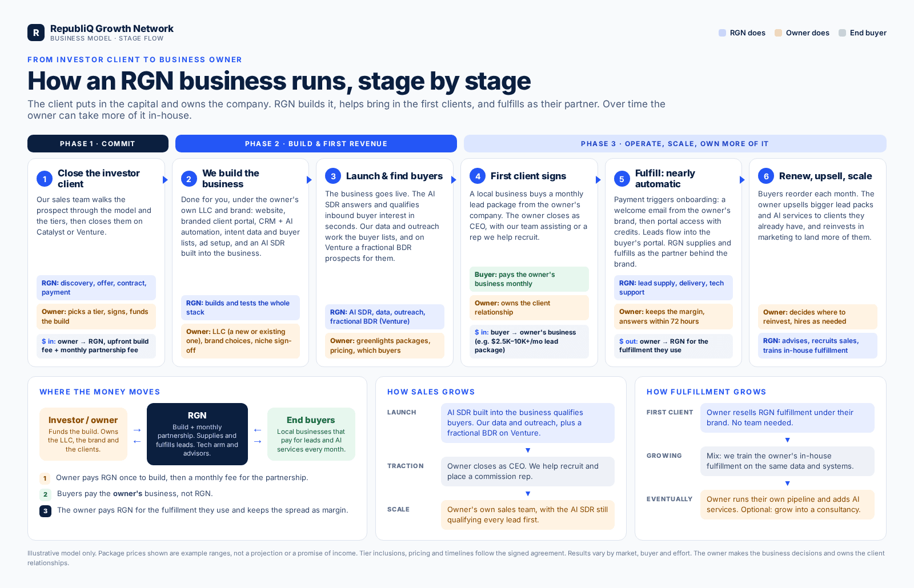Click the 'Renew, upsell, scale' heading
Viewport: 914px width, 588px height.
pyautogui.click(x=825, y=176)
